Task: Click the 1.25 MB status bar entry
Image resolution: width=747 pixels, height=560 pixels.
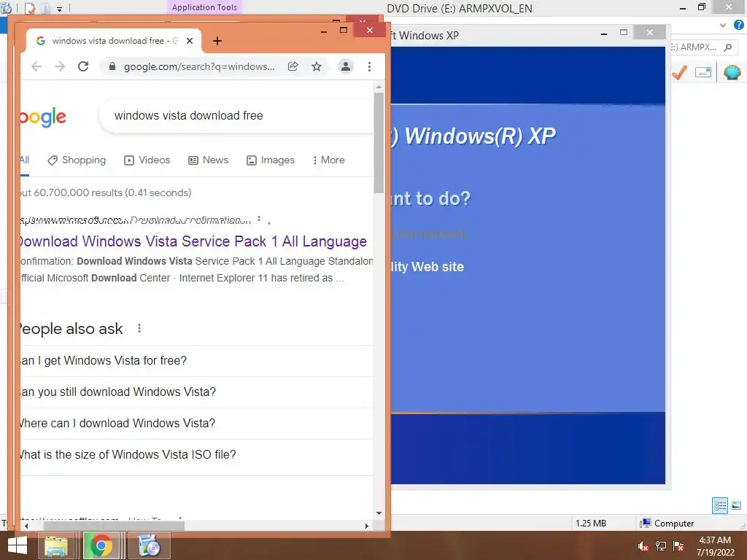Action: pos(591,524)
